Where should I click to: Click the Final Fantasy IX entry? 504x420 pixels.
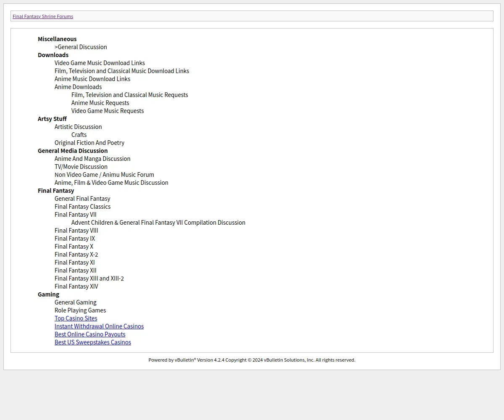tap(75, 239)
